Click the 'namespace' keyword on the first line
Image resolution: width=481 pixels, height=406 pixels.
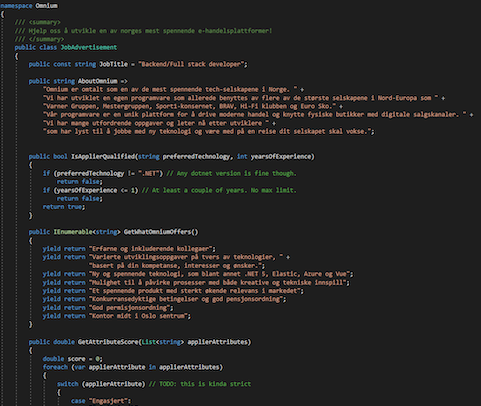click(16, 6)
